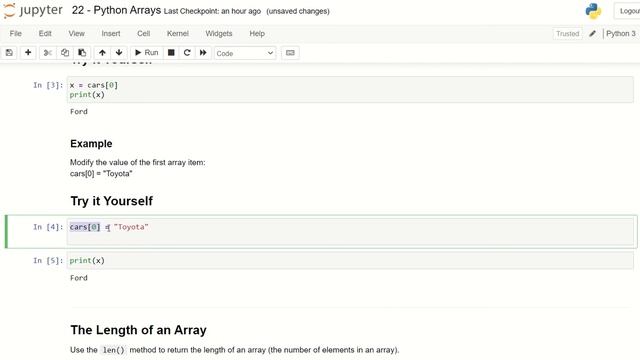Restart kernel and run all icon
The image size is (640, 360).
click(x=203, y=53)
